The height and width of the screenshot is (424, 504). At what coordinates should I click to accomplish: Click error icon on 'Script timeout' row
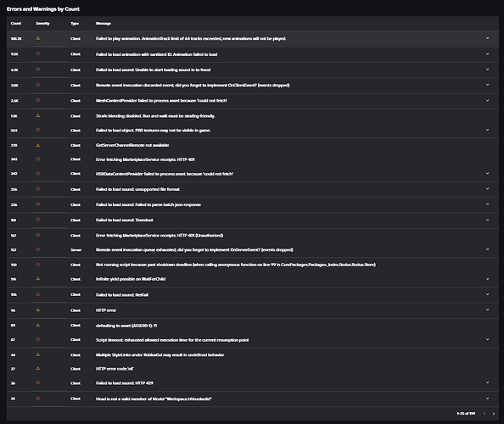(x=38, y=339)
